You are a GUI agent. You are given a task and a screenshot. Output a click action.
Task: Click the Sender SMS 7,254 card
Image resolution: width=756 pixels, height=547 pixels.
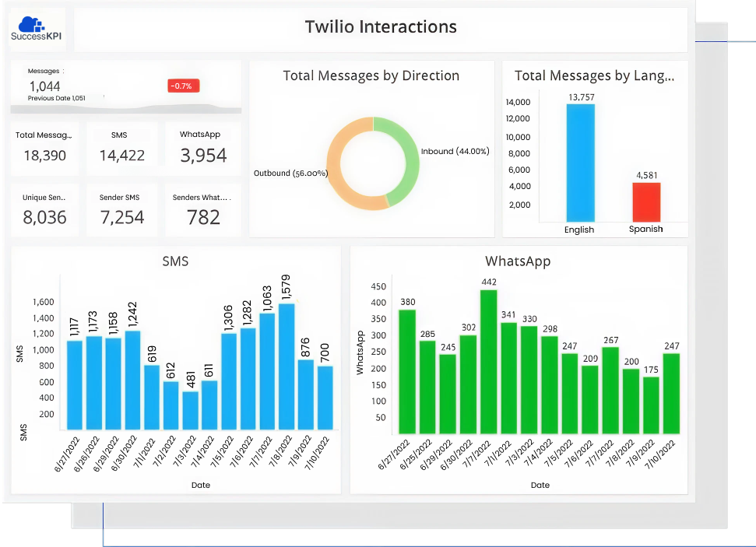coord(122,210)
